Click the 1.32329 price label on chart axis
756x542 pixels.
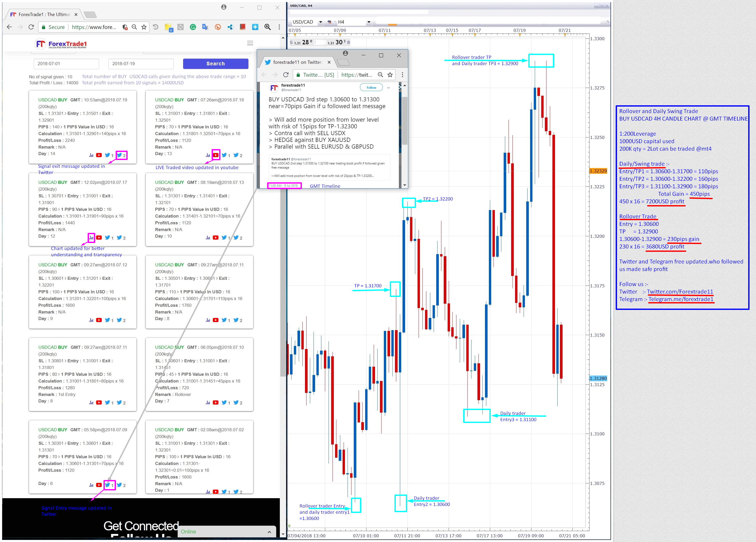pyautogui.click(x=598, y=171)
